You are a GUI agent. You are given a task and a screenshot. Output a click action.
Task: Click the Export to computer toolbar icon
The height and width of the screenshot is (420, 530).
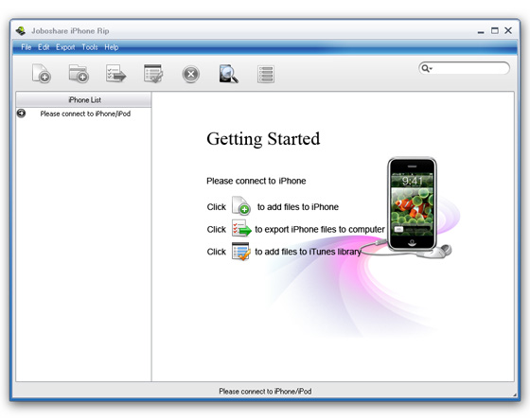(115, 74)
